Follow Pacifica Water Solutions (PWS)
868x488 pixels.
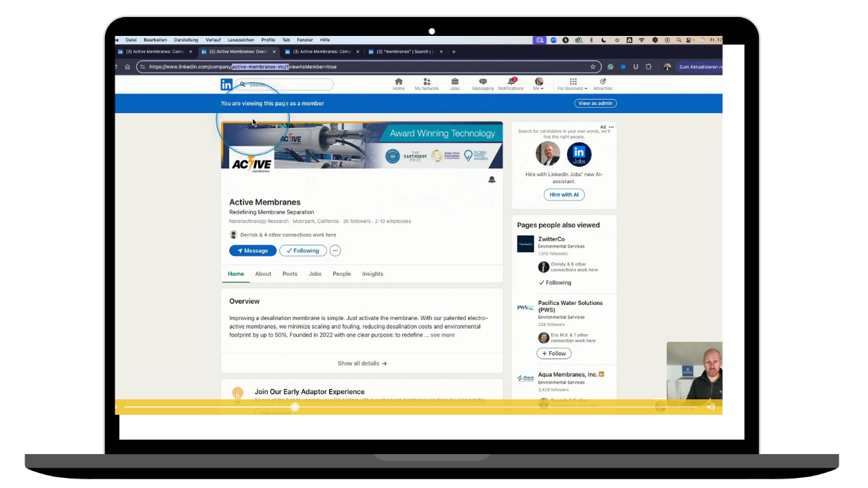coord(554,354)
